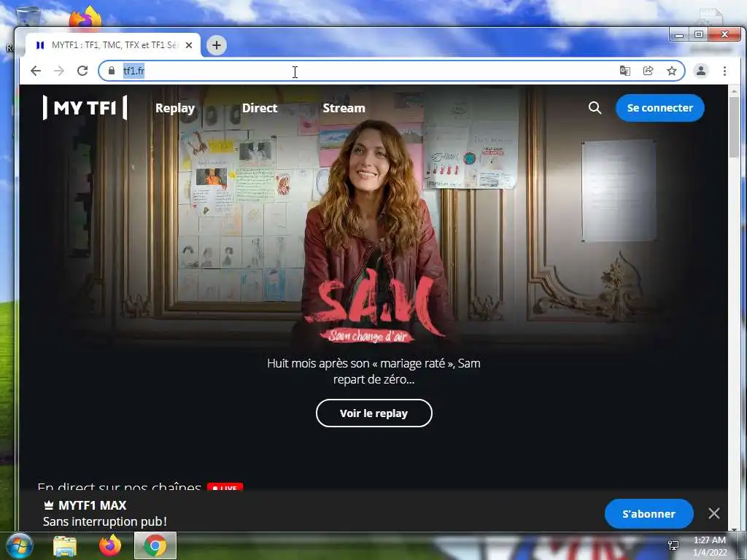This screenshot has width=747, height=560.
Task: Open File Explorer from the taskbar
Action: coord(65,546)
